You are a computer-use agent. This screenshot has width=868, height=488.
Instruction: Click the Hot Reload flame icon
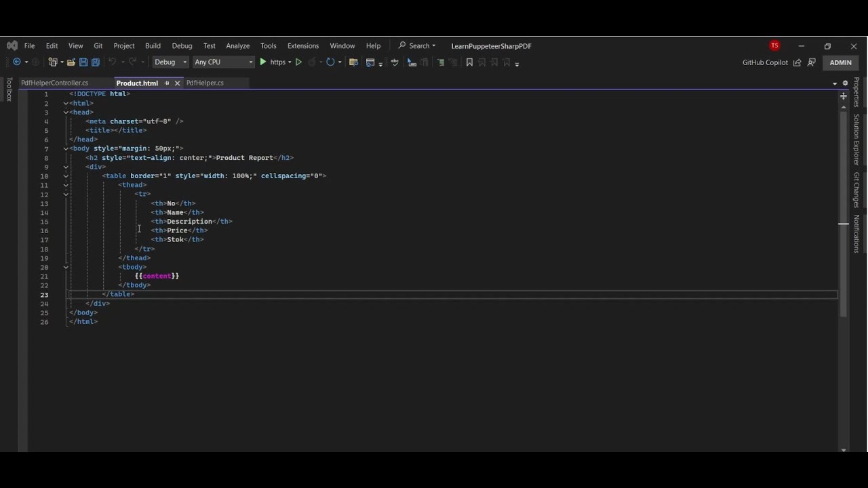(313, 62)
